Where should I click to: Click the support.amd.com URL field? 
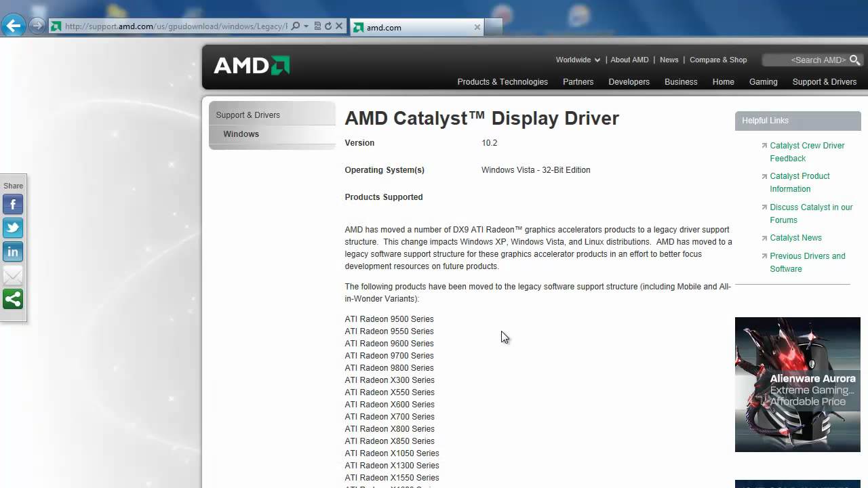coord(176,26)
